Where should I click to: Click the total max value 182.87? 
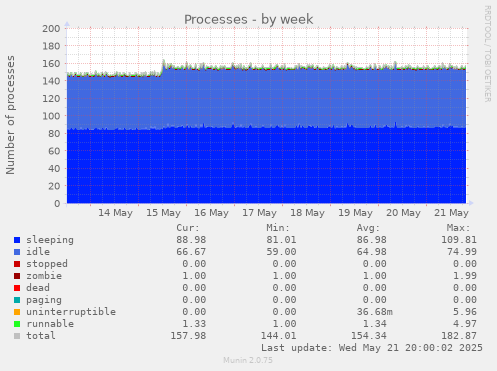pyautogui.click(x=459, y=336)
